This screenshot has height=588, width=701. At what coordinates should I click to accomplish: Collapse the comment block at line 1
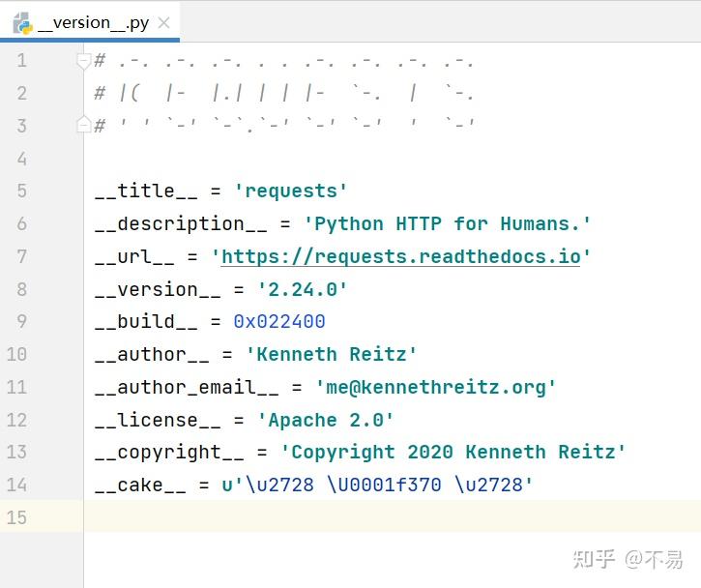(83, 60)
